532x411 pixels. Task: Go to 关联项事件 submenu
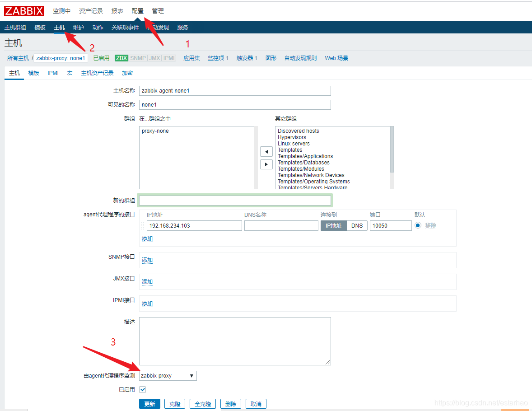(125, 28)
